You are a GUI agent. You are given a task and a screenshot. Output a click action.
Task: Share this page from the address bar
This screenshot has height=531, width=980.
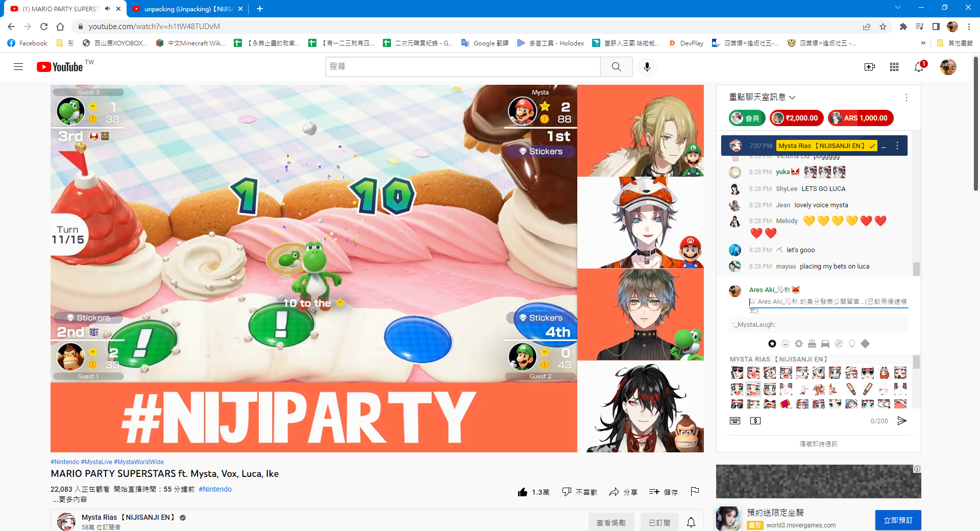[x=867, y=27]
